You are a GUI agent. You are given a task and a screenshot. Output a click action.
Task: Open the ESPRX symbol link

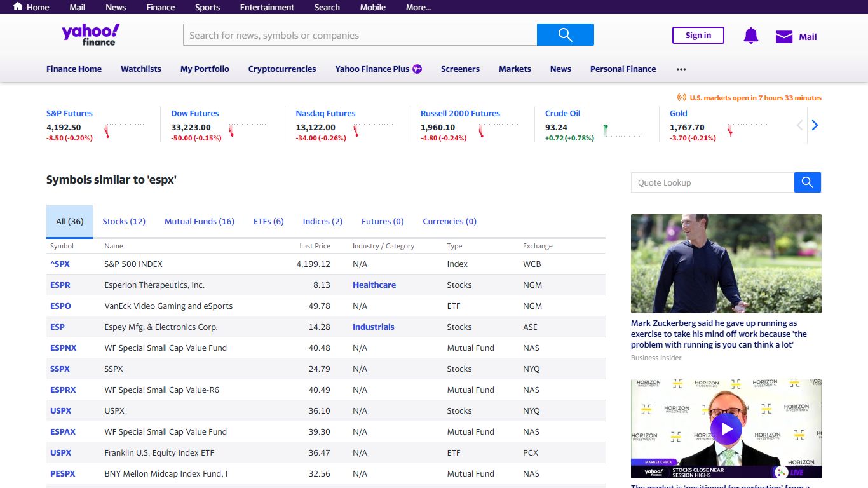click(x=63, y=390)
